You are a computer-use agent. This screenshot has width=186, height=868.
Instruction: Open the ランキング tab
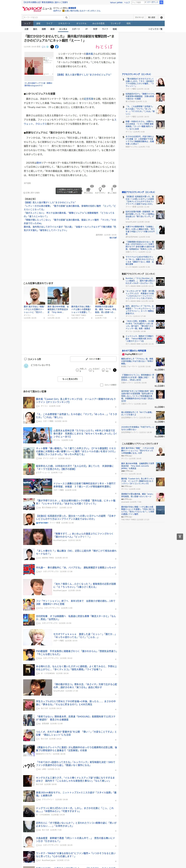point(115,24)
